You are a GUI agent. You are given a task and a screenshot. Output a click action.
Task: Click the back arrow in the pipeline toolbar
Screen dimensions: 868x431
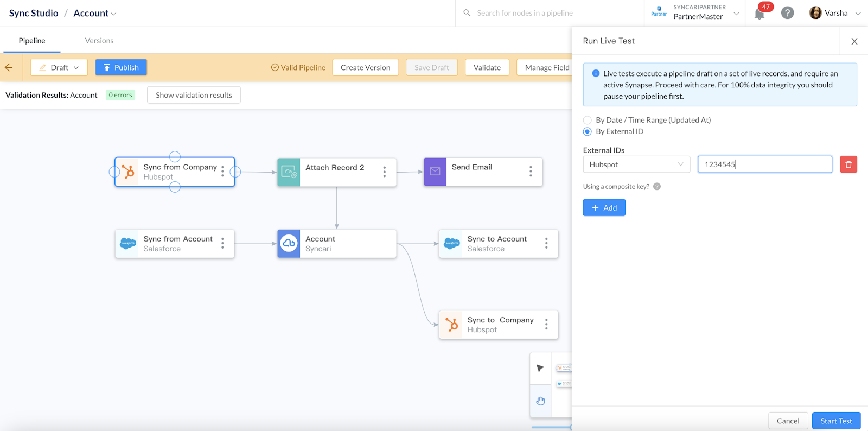pyautogui.click(x=9, y=67)
